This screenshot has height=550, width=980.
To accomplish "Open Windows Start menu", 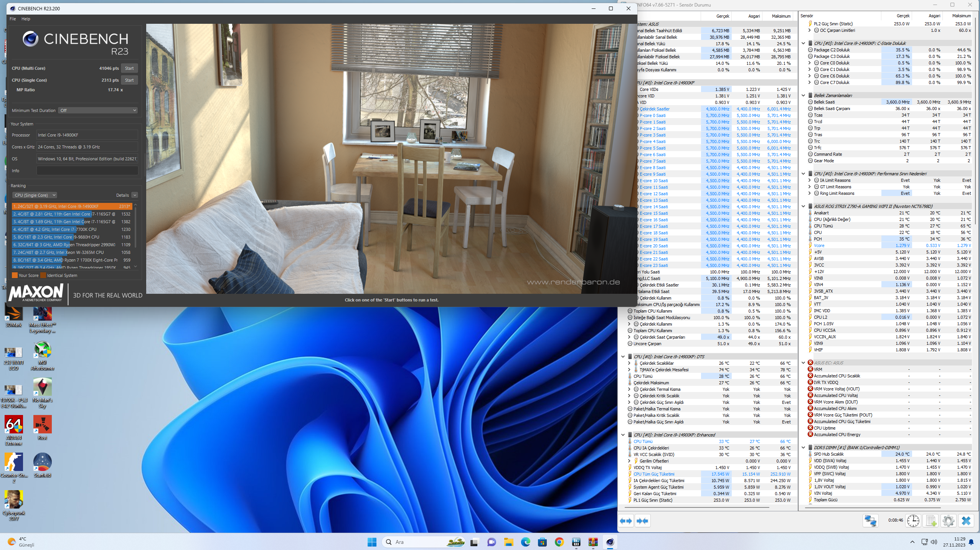I will pos(372,542).
